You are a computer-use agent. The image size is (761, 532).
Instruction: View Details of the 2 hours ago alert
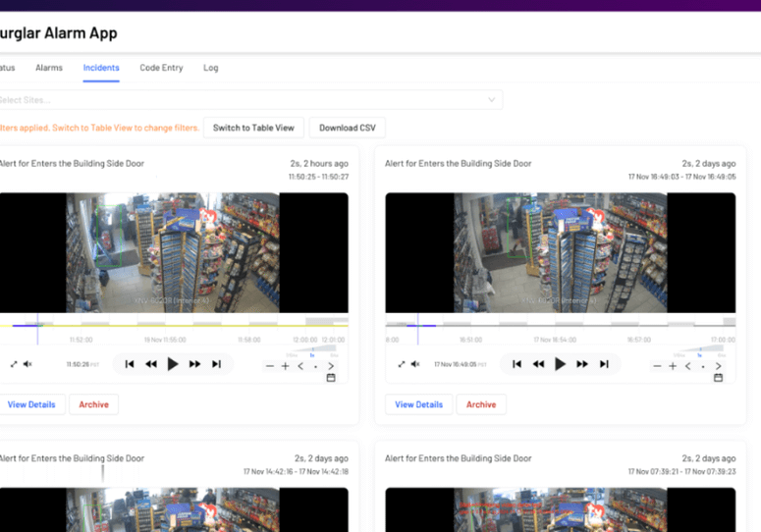pyautogui.click(x=31, y=404)
